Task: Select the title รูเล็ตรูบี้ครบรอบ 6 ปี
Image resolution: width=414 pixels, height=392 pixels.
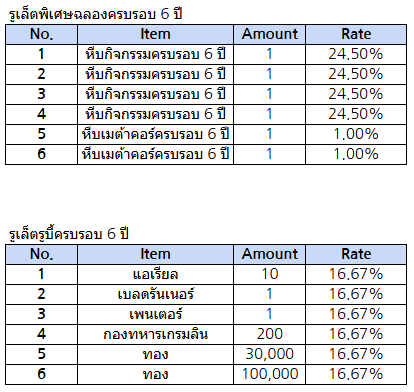Action: 69,234
